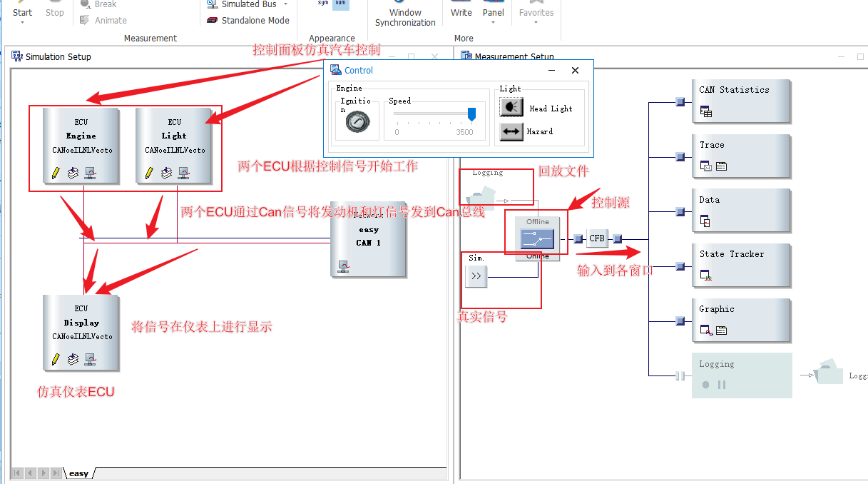This screenshot has height=484, width=868.
Task: Expand the Panel dropdown arrow
Action: point(493,23)
